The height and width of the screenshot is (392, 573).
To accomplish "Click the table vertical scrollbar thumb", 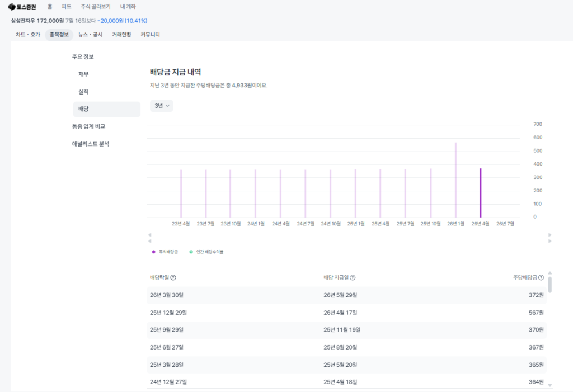I will 550,285.
